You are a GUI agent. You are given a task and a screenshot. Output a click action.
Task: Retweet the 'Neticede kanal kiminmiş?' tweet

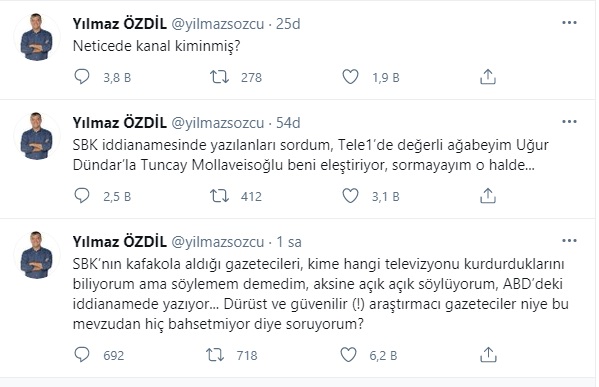tap(219, 77)
